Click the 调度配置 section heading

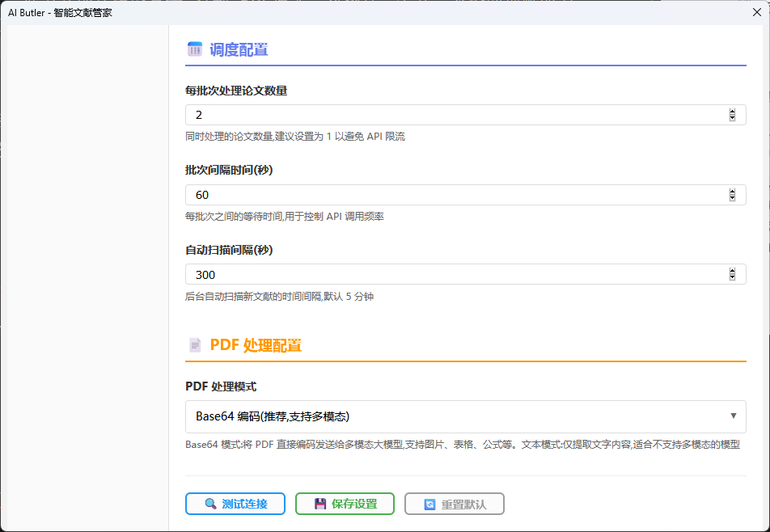(x=239, y=49)
